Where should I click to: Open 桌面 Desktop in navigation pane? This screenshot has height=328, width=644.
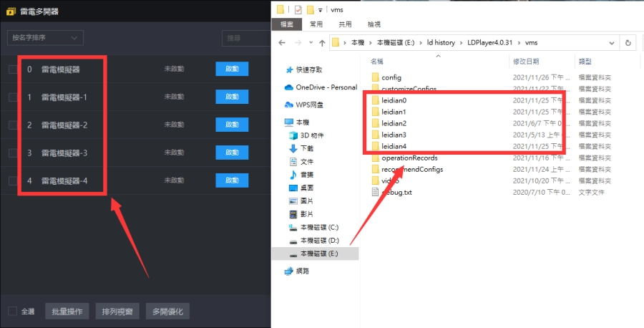pyautogui.click(x=302, y=188)
